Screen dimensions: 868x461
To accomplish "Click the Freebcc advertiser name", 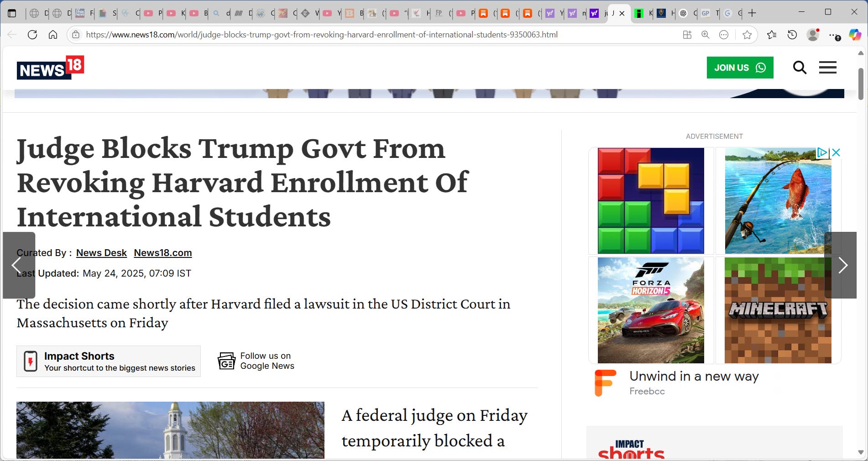I will [647, 391].
